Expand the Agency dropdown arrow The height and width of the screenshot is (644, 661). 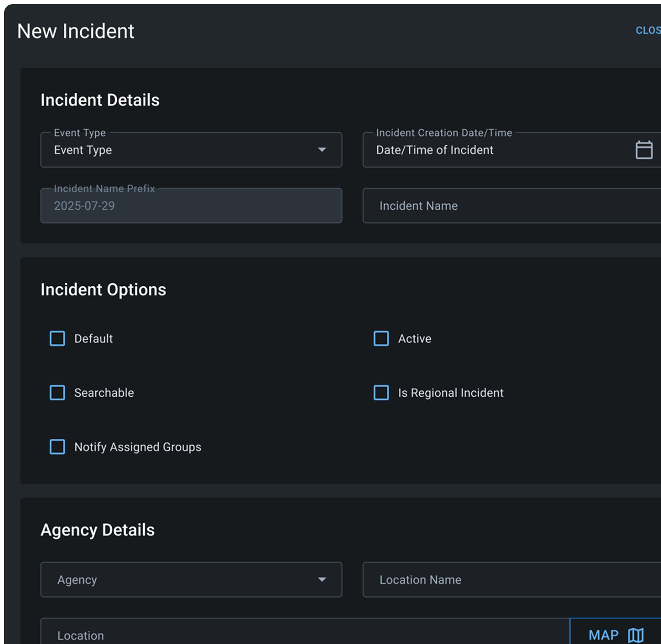click(322, 579)
